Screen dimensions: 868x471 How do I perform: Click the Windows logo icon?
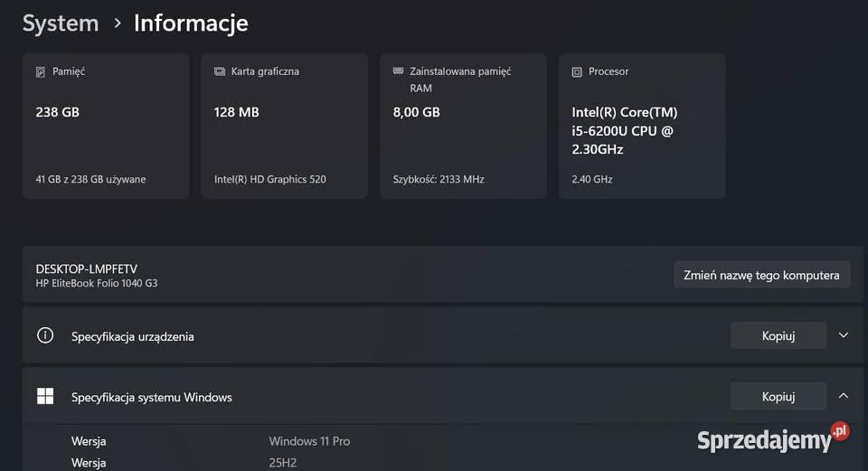tap(45, 396)
